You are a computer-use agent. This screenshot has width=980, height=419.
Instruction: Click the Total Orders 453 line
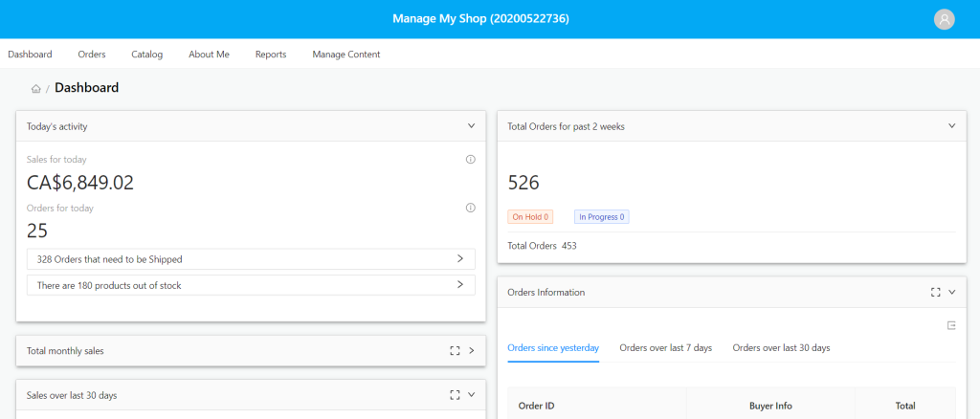pos(542,246)
